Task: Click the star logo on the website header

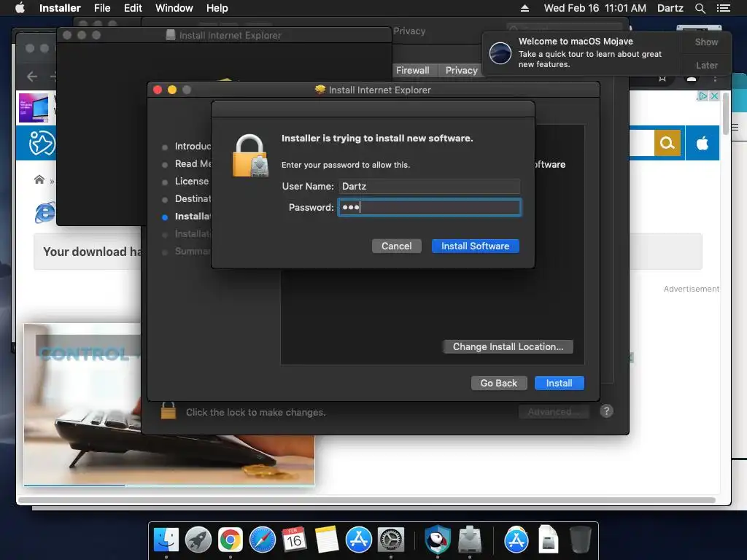Action: click(x=42, y=143)
